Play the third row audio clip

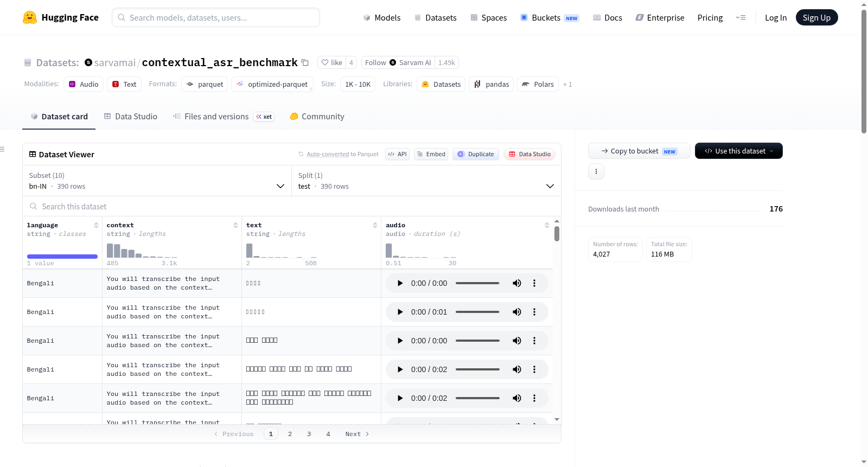click(x=400, y=341)
